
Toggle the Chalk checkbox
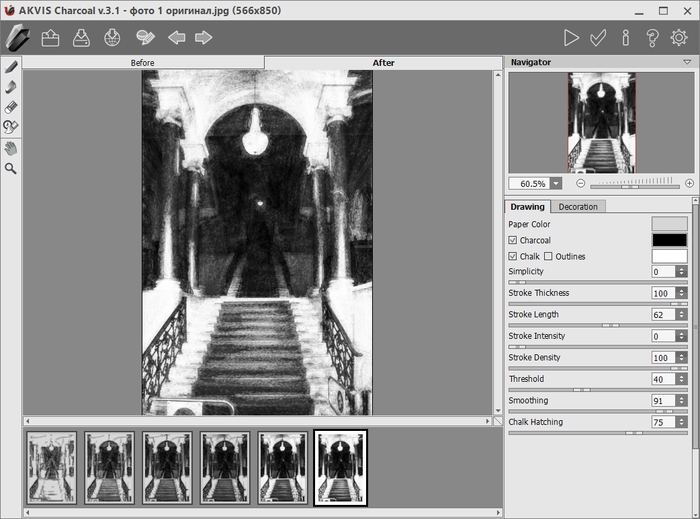click(x=513, y=256)
